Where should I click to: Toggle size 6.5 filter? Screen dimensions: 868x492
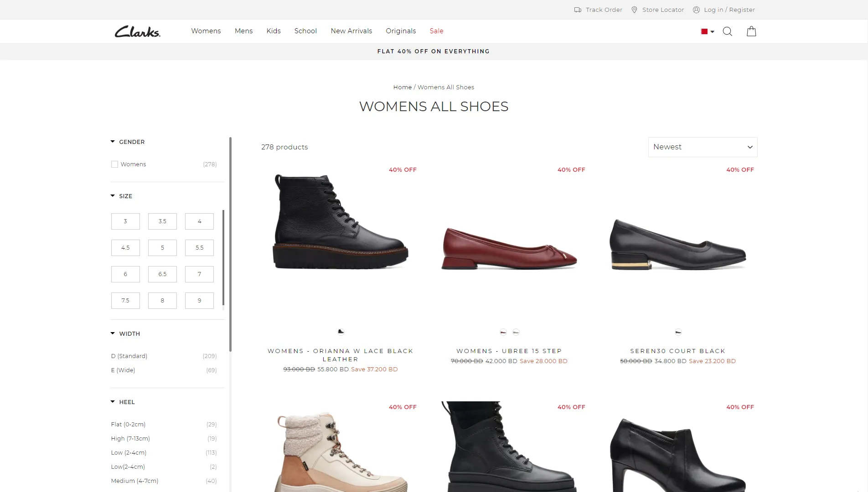[162, 274]
